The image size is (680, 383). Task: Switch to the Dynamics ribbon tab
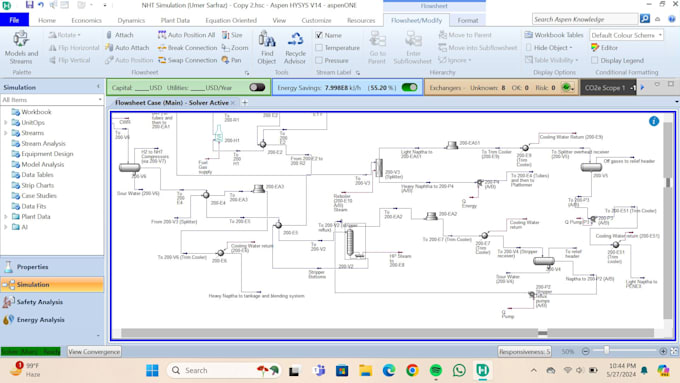(131, 20)
